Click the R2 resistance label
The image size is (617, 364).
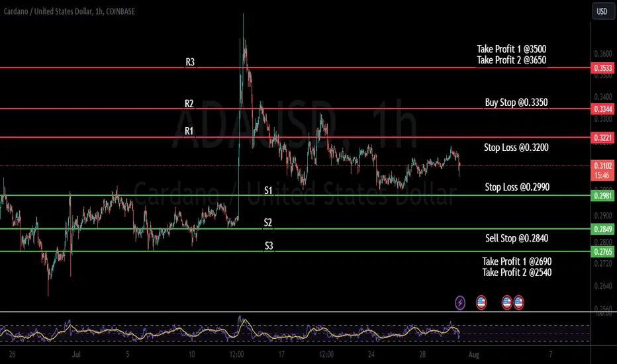click(189, 103)
